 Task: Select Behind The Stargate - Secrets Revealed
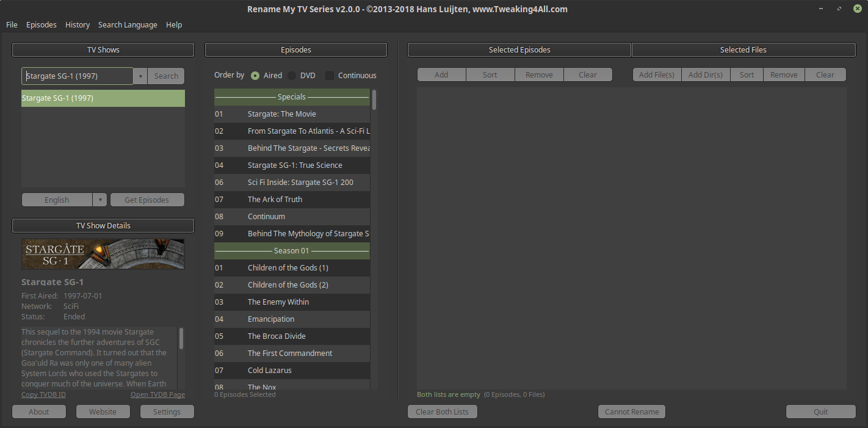point(292,148)
